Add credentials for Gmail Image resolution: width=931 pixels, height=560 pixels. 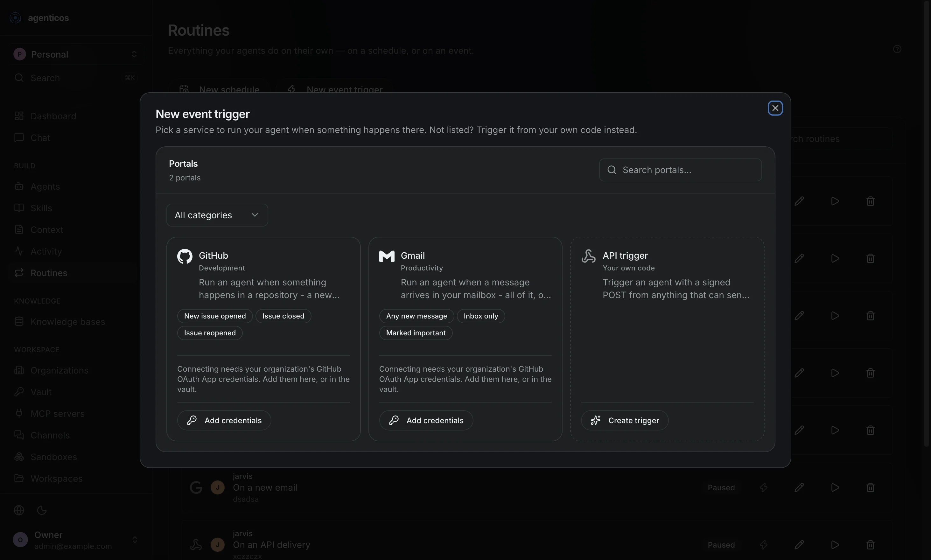pyautogui.click(x=426, y=420)
